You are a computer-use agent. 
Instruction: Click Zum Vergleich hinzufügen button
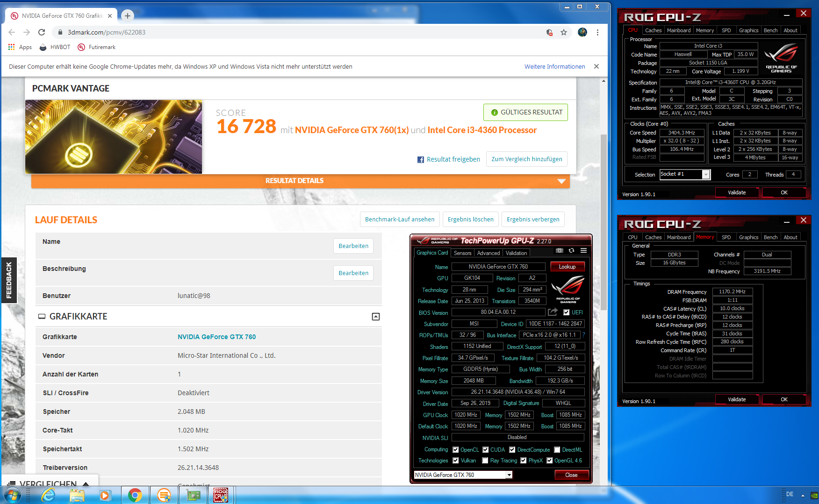(527, 159)
